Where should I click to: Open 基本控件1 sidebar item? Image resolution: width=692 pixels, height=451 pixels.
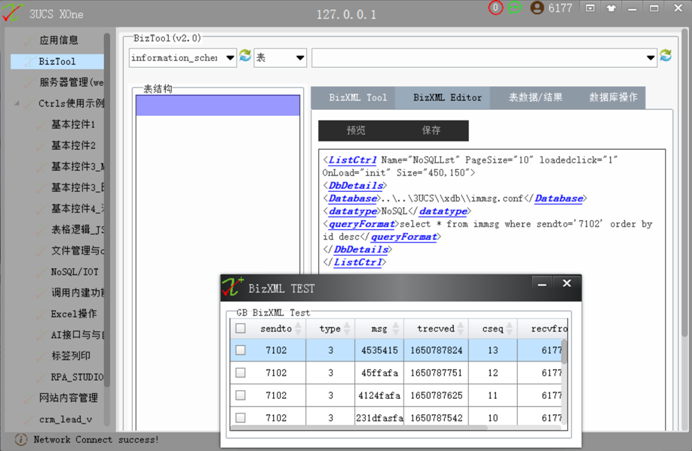pyautogui.click(x=73, y=124)
